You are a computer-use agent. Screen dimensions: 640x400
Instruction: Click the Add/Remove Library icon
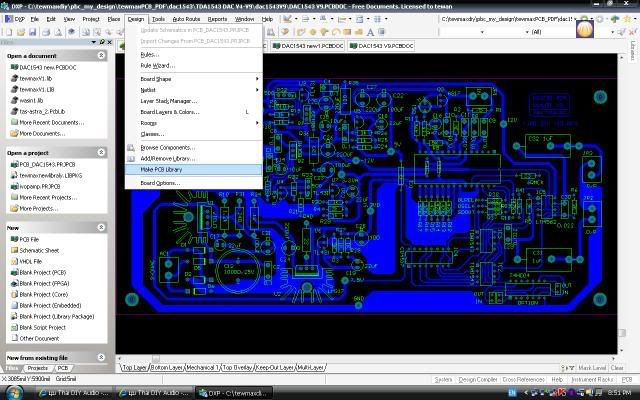[x=130, y=158]
